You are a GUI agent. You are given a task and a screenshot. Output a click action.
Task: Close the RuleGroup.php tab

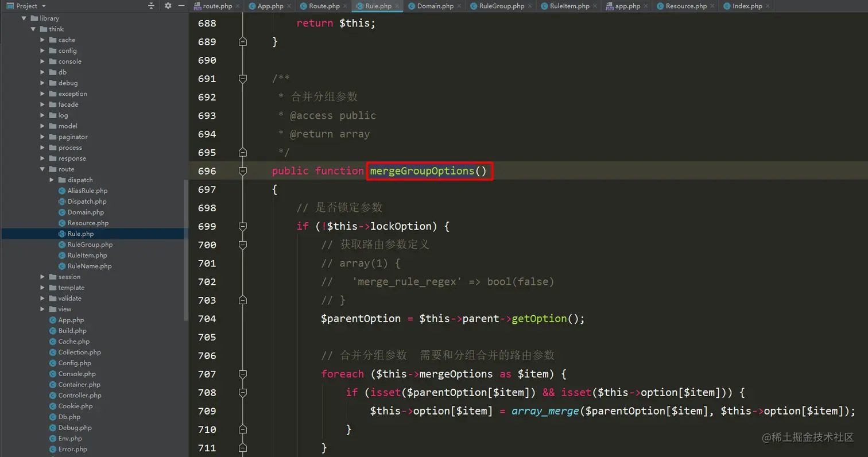pyautogui.click(x=529, y=6)
